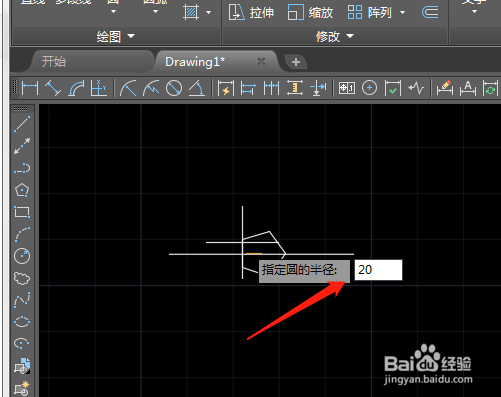Viewport: 501px width, 397px height.
Task: Click the Dimension Edit tool
Action: pos(445,89)
